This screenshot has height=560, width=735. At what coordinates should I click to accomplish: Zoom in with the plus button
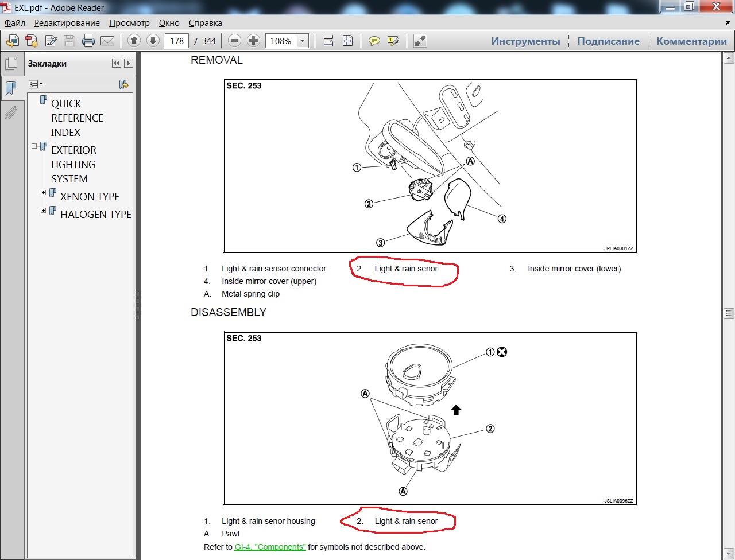[x=253, y=41]
